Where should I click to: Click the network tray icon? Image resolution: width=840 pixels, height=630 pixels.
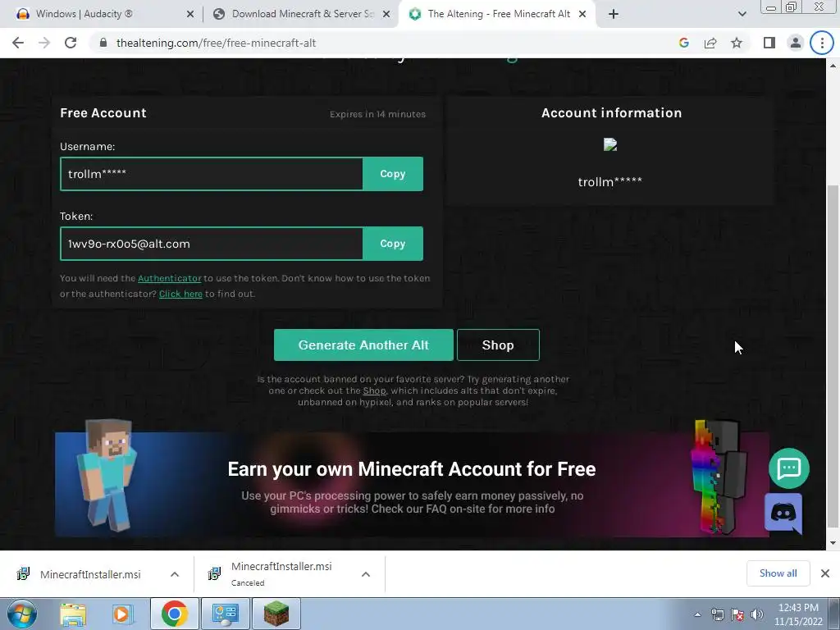(x=717, y=614)
